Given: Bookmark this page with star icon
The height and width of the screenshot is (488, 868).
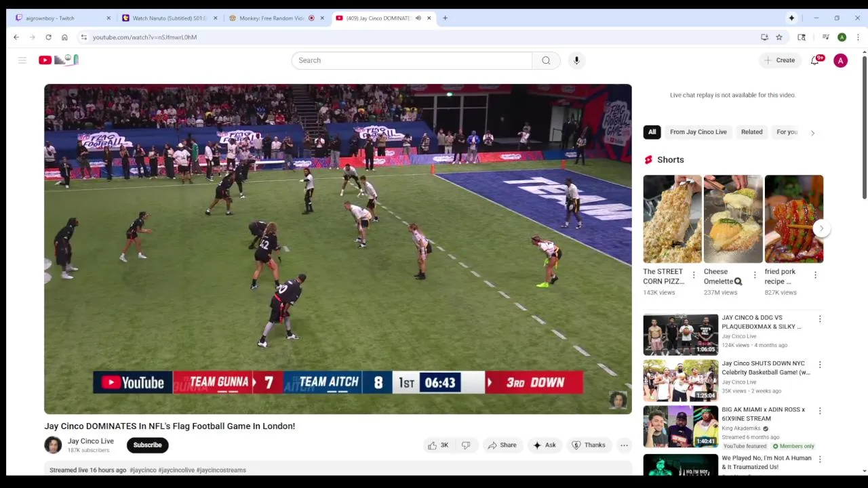Looking at the screenshot, I should pyautogui.click(x=779, y=37).
